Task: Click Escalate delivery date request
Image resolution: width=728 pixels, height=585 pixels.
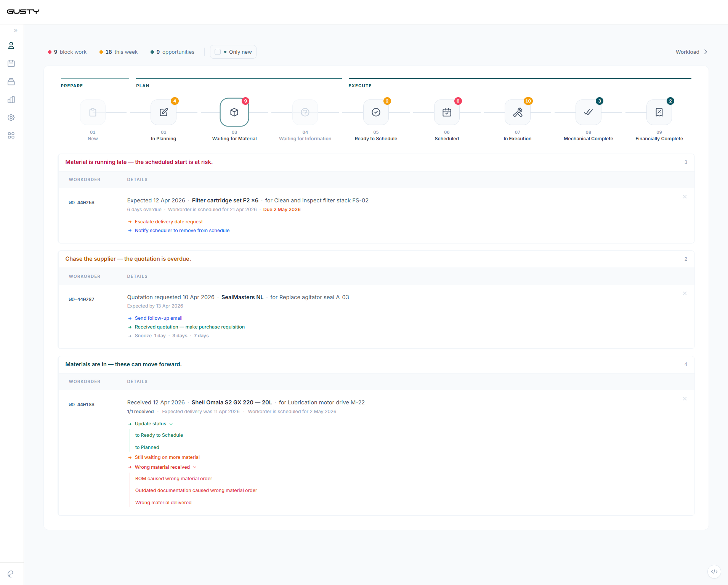Action: [168, 222]
